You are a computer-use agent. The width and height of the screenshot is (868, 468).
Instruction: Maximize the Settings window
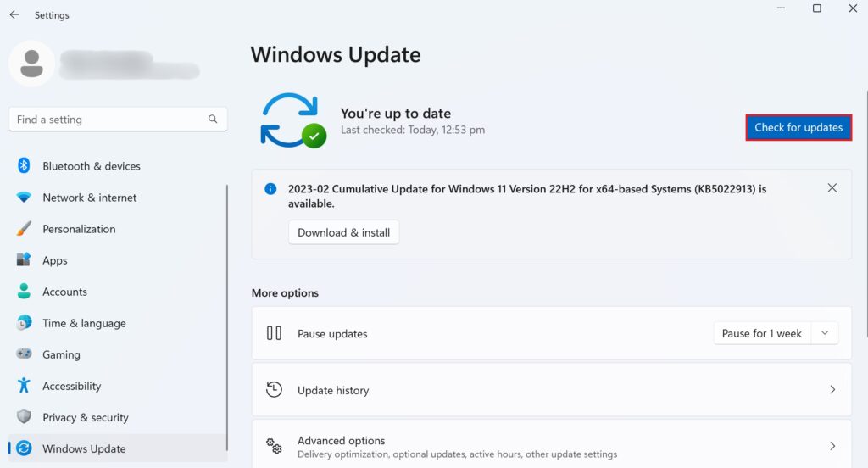pos(816,8)
